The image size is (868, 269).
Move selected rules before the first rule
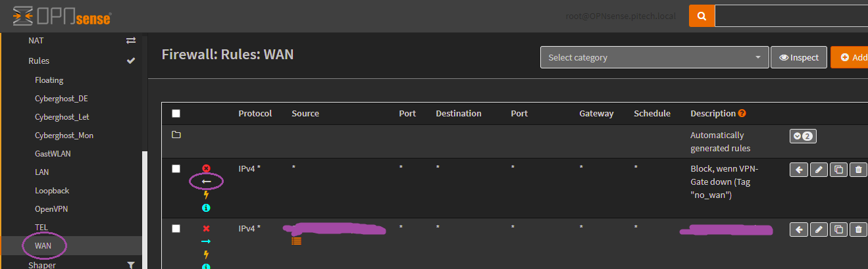(799, 170)
